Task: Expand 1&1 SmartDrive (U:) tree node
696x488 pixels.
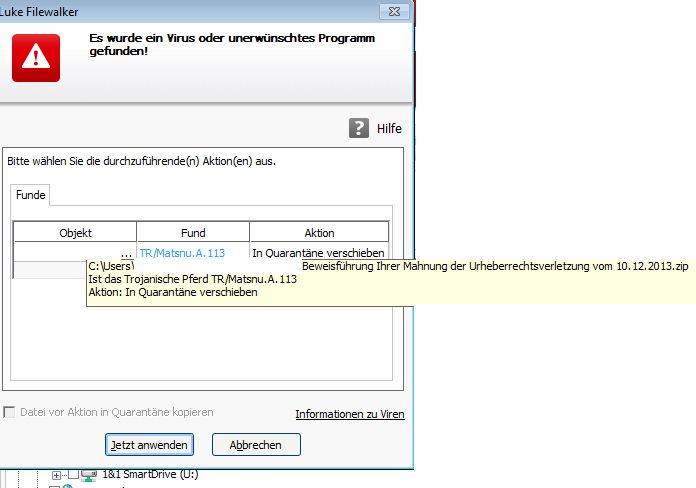Action: [x=56, y=475]
